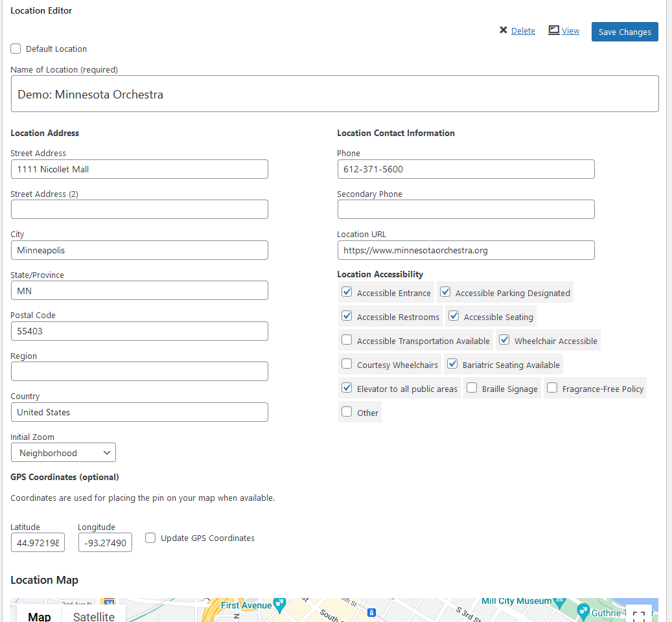The width and height of the screenshot is (672, 622).
Task: Uncheck Wheelchair Accessible
Action: point(504,340)
